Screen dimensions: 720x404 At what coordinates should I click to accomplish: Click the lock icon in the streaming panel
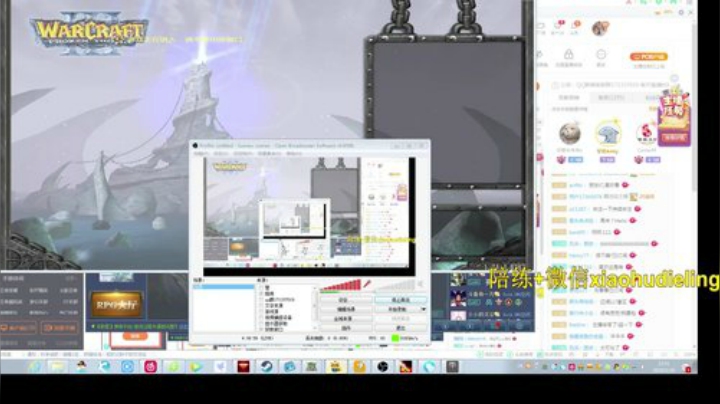(x=568, y=55)
